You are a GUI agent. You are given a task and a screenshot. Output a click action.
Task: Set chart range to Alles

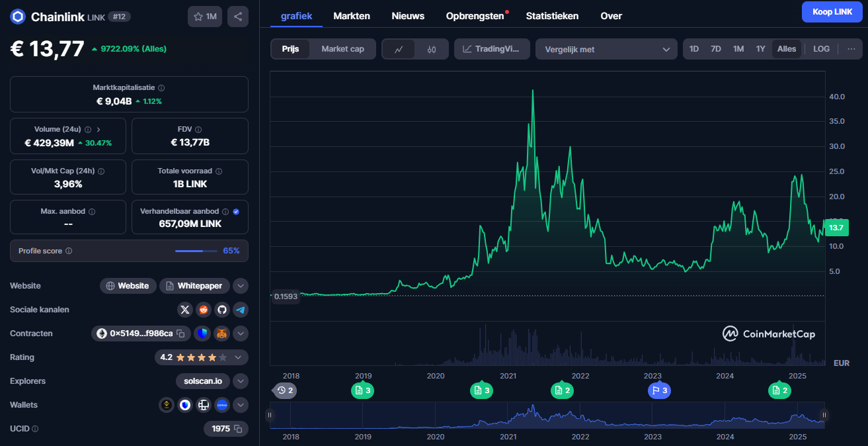pos(787,49)
